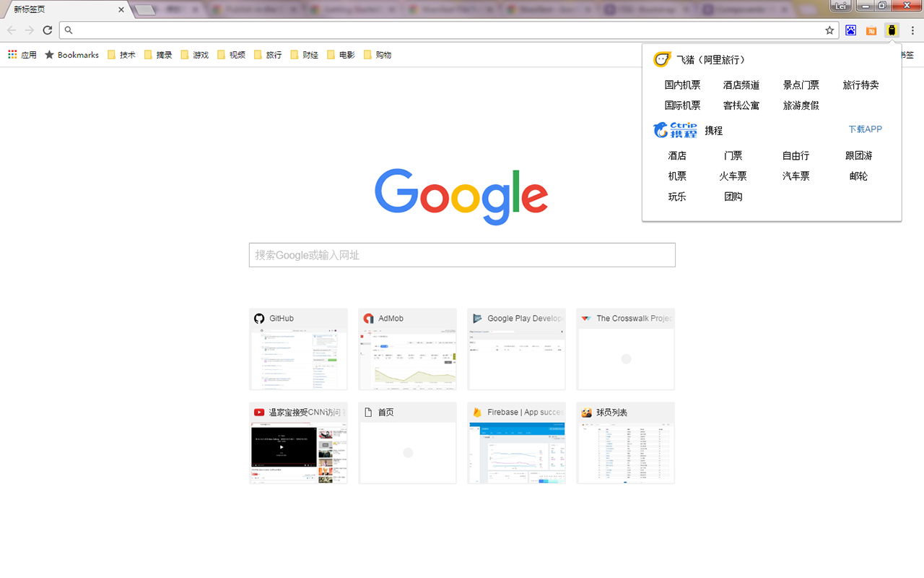Expand the 财经 bookmark folder
The image size is (924, 578).
[x=305, y=55]
